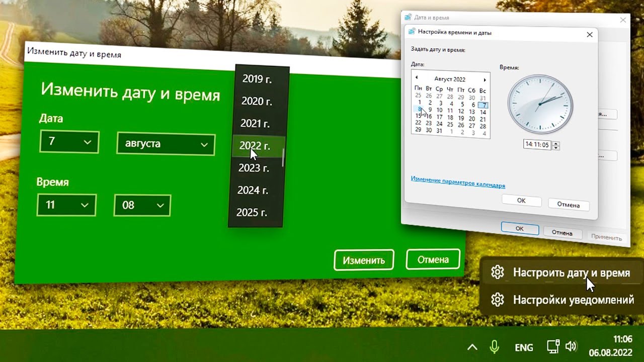Screen dimensions: 644x362
Task: Click Отмена in Настройка времени и даты dialog
Action: click(568, 205)
